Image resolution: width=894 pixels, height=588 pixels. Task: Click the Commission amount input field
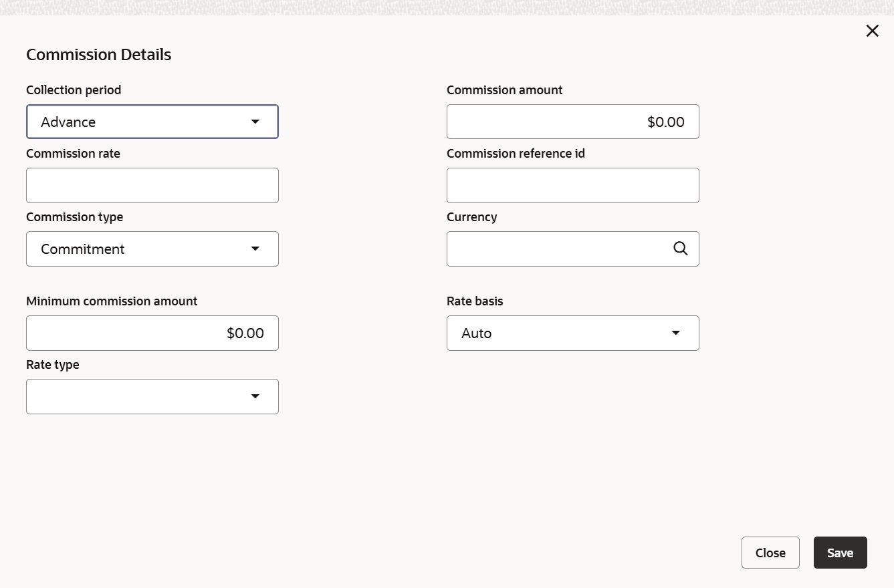[x=572, y=122]
